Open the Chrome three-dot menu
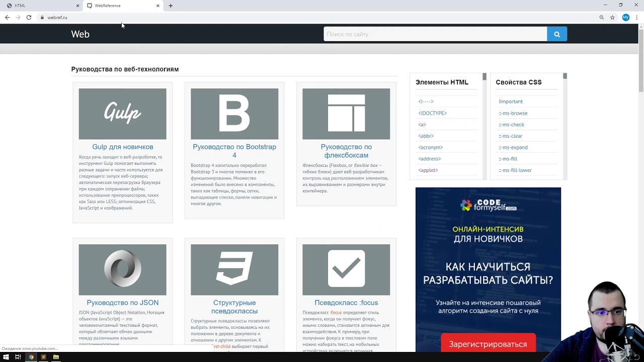Viewport: 644px width, 362px height. tap(636, 18)
